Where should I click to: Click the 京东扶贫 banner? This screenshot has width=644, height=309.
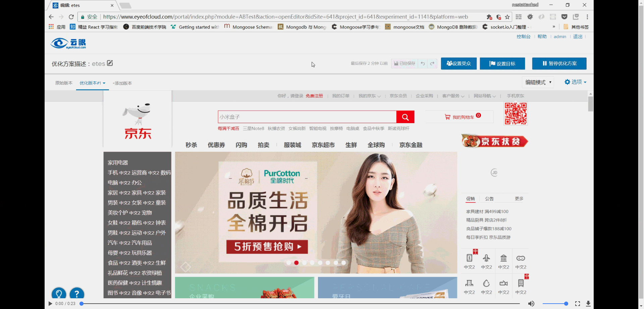pos(494,141)
